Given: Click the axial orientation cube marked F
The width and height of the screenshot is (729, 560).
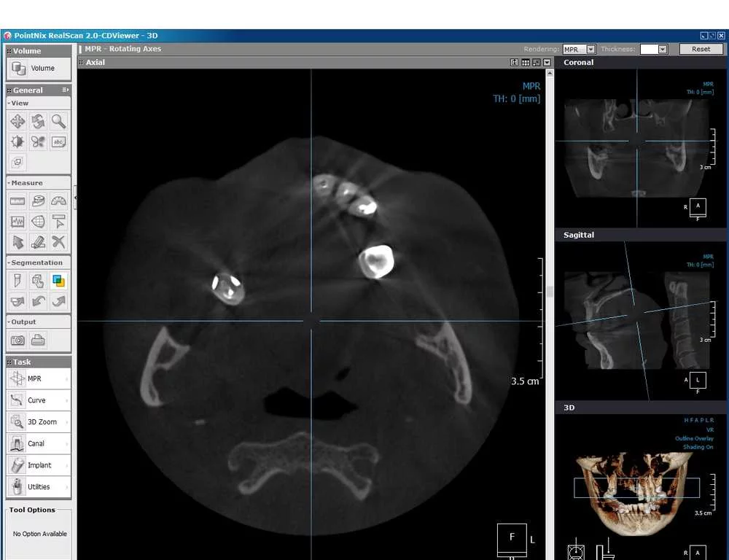Looking at the screenshot, I should tap(512, 539).
